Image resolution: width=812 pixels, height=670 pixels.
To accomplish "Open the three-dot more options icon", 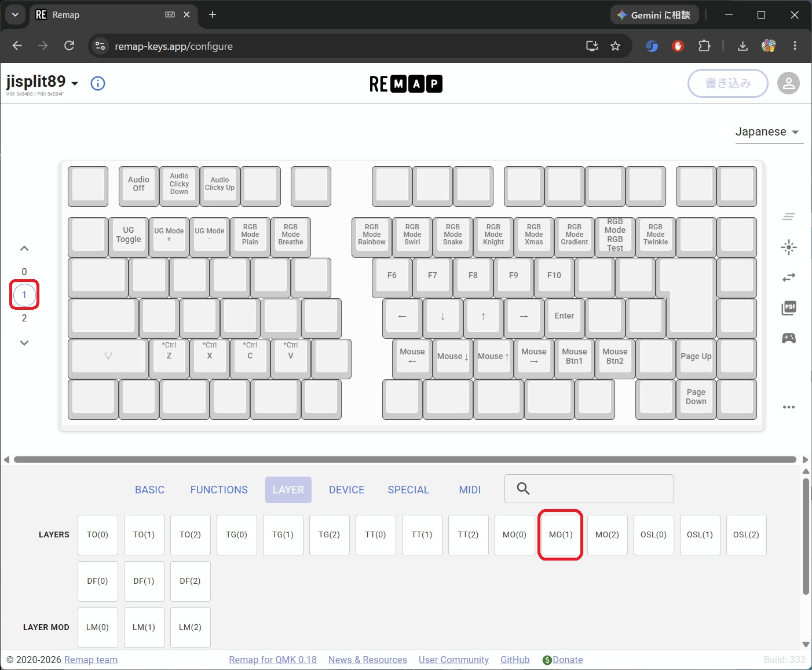I will click(789, 407).
